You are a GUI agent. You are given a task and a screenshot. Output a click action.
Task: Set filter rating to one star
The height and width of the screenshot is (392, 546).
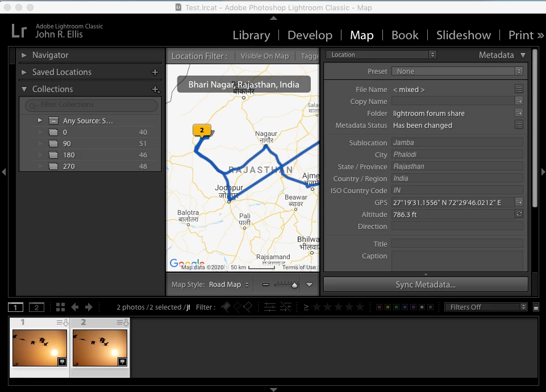[x=316, y=307]
